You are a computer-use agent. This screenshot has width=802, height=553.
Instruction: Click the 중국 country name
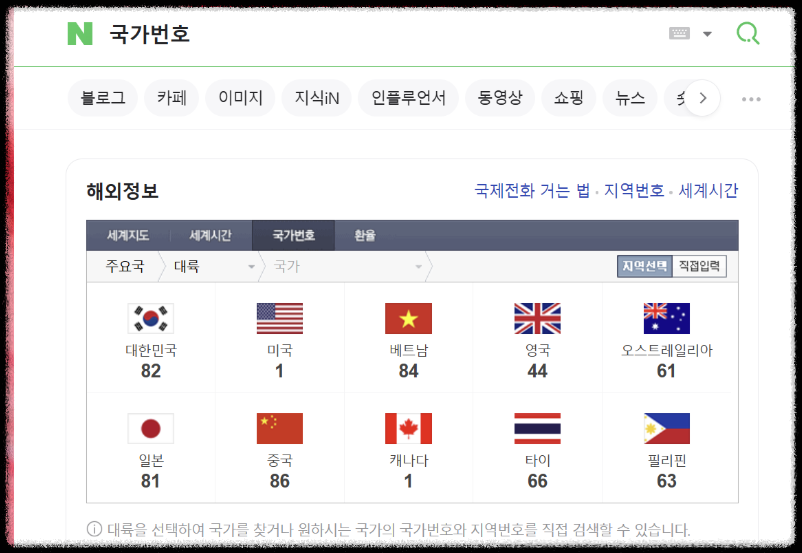coord(280,461)
